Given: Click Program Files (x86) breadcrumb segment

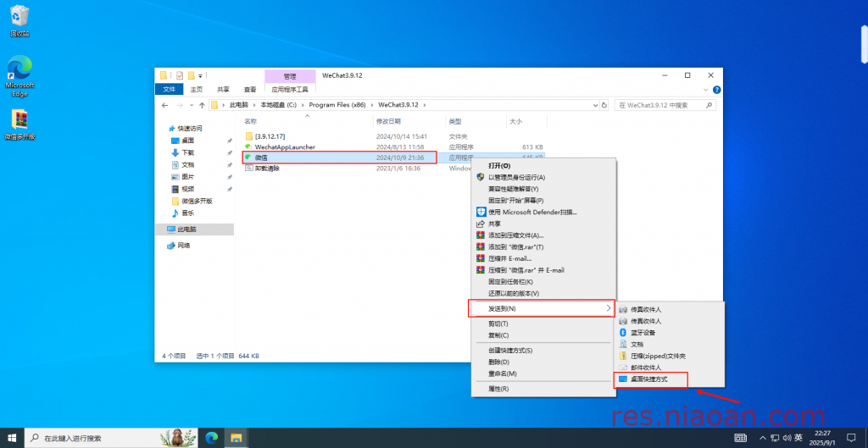Looking at the screenshot, I should click(337, 105).
